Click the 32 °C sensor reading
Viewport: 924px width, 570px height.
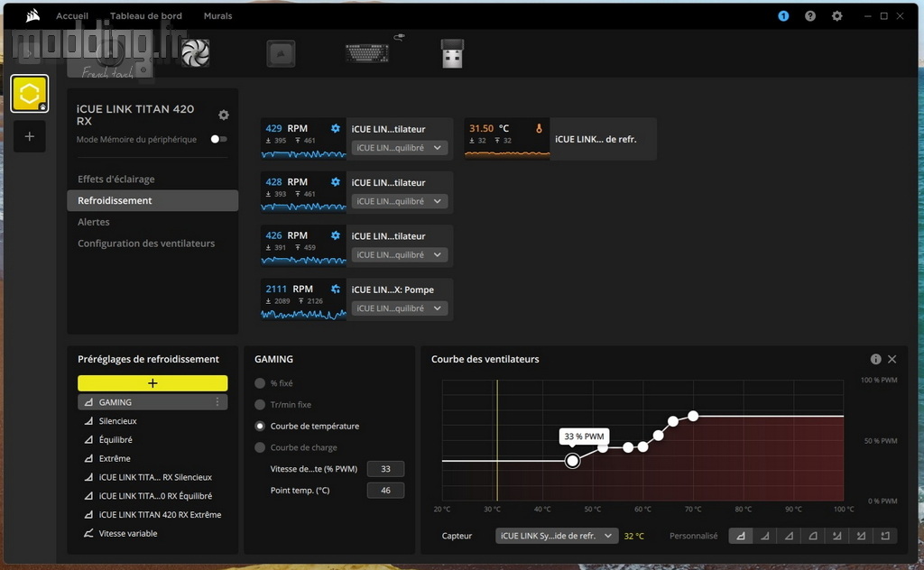pos(634,536)
